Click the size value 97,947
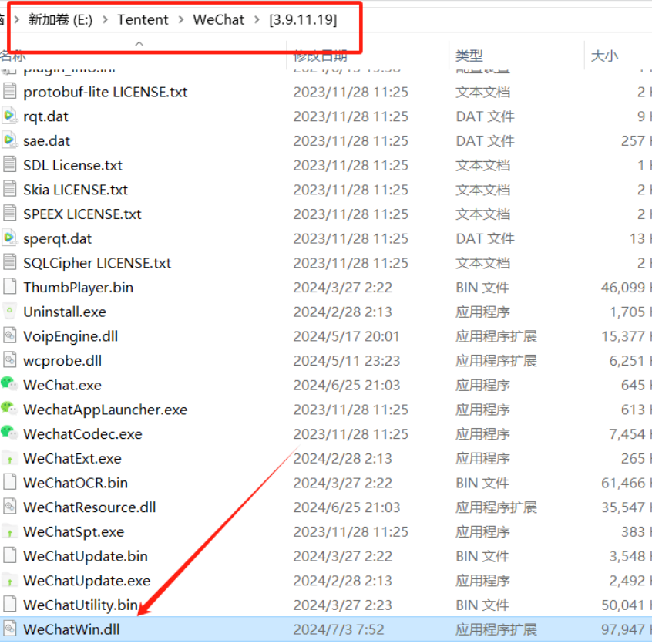Screen dimensions: 652x644 coord(623,629)
